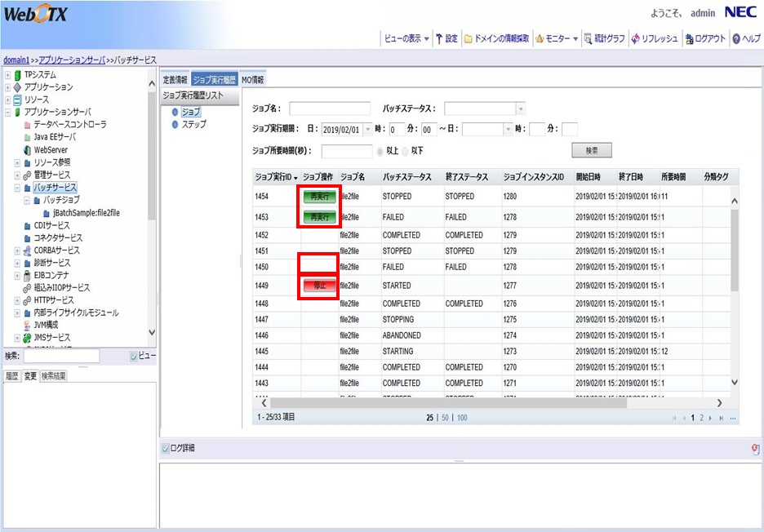Click the logout (ログアウト) icon
This screenshot has width=764, height=532.
point(690,38)
